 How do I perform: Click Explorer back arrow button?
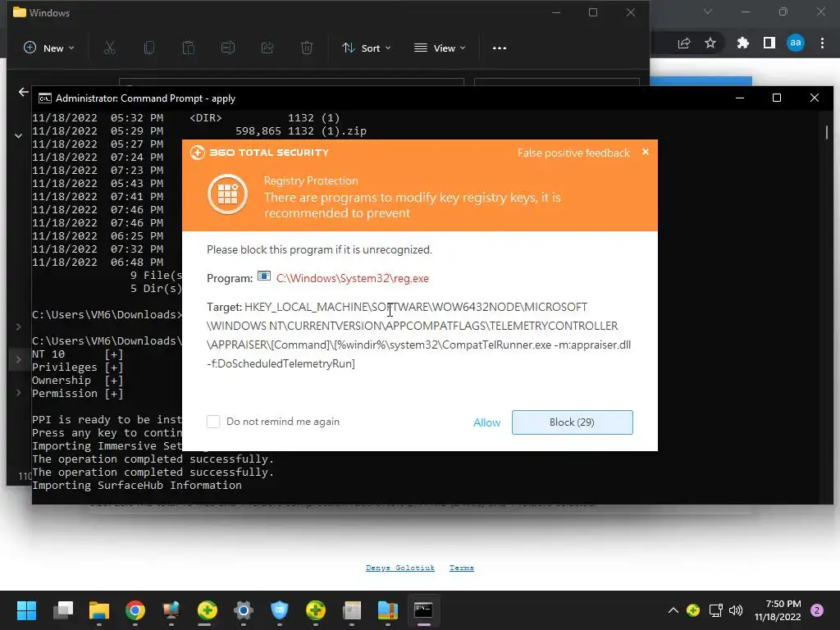(x=23, y=92)
